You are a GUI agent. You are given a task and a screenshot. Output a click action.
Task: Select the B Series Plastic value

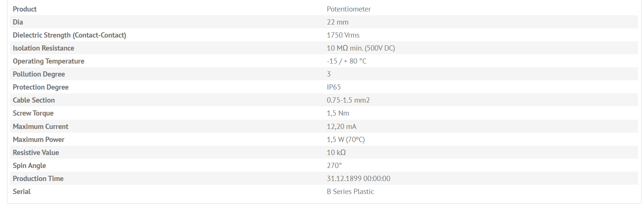pyautogui.click(x=350, y=191)
